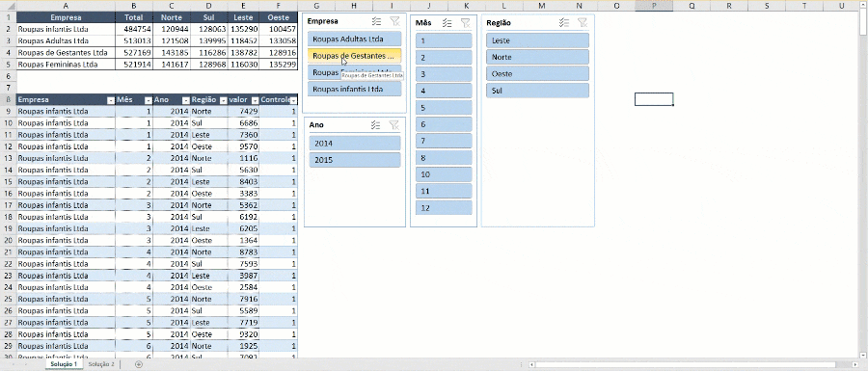Select Oeste in Região slicer
The height and width of the screenshot is (371, 868).
click(x=537, y=73)
